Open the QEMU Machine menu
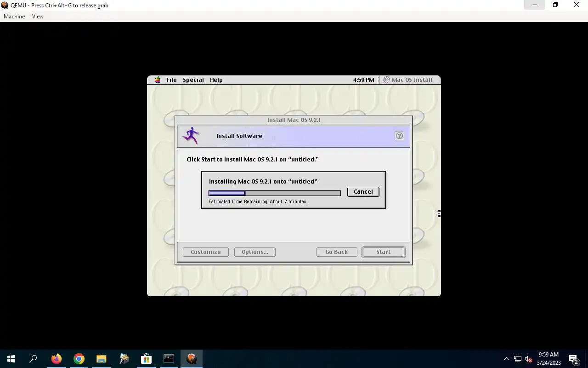The height and width of the screenshot is (368, 588). pos(14,17)
